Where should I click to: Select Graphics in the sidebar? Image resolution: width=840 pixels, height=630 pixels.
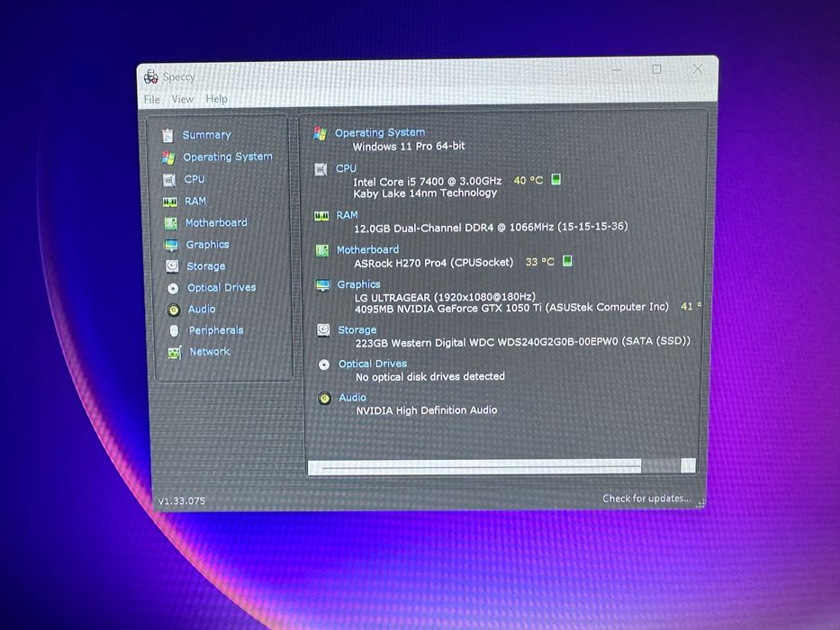pyautogui.click(x=208, y=245)
